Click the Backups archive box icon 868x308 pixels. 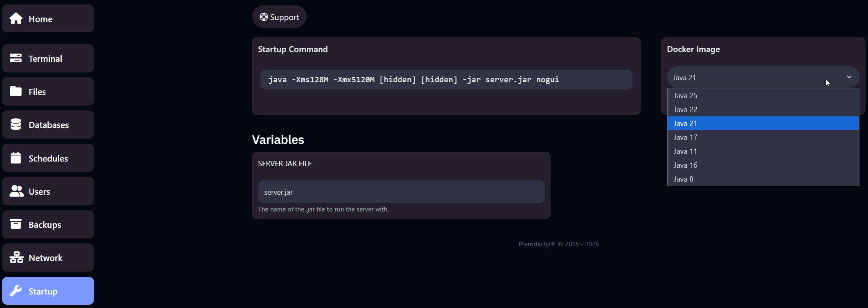pos(16,224)
